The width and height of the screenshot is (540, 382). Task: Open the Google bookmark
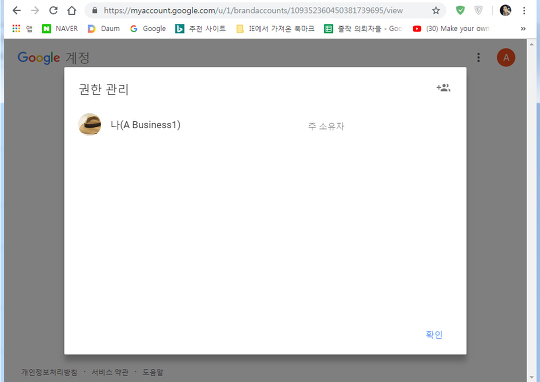[x=148, y=29]
